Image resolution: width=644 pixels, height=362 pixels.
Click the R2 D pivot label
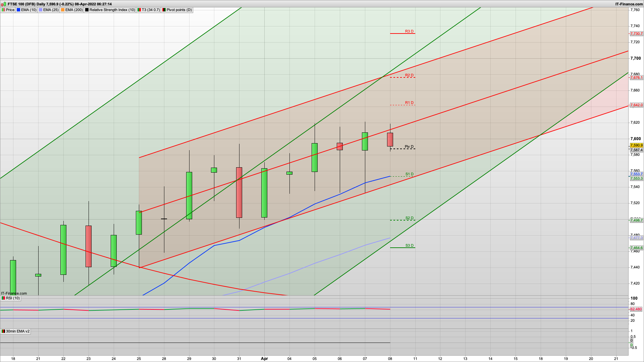tap(409, 75)
